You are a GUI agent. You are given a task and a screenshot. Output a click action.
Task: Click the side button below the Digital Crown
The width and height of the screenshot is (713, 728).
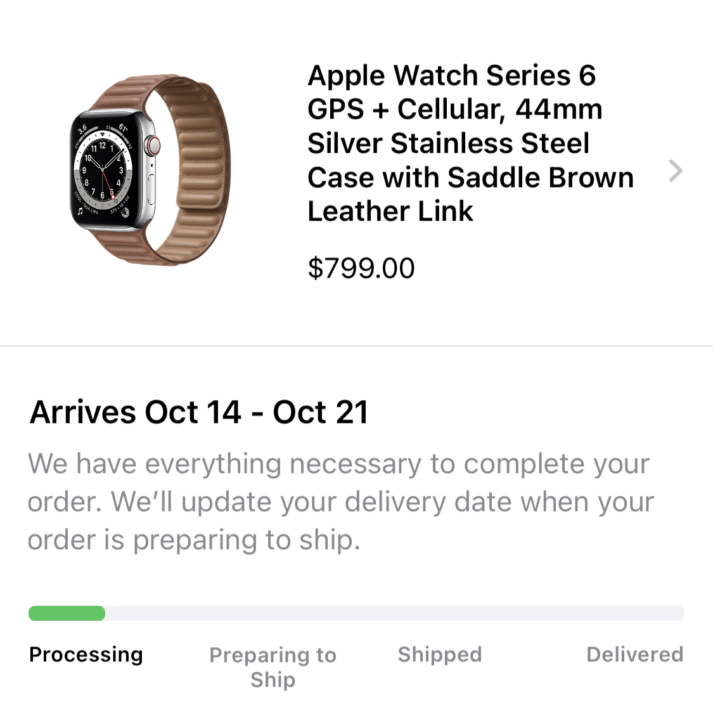[x=152, y=185]
